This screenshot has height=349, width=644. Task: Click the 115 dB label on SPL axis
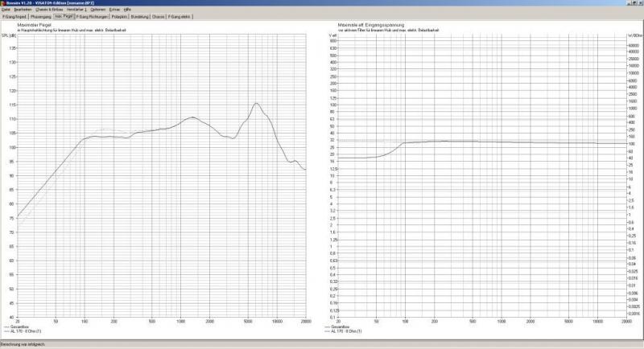[13, 105]
